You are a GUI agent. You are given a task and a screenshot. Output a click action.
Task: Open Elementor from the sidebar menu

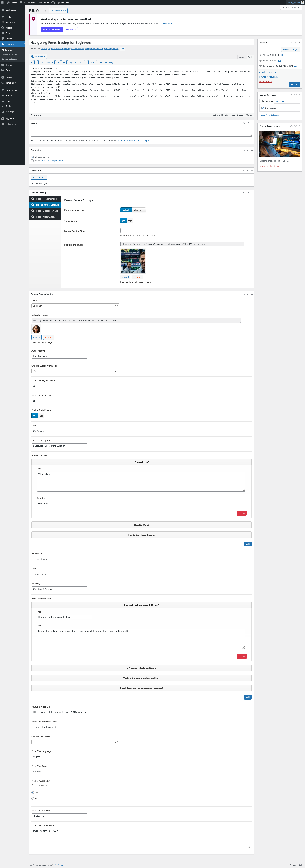(10, 77)
